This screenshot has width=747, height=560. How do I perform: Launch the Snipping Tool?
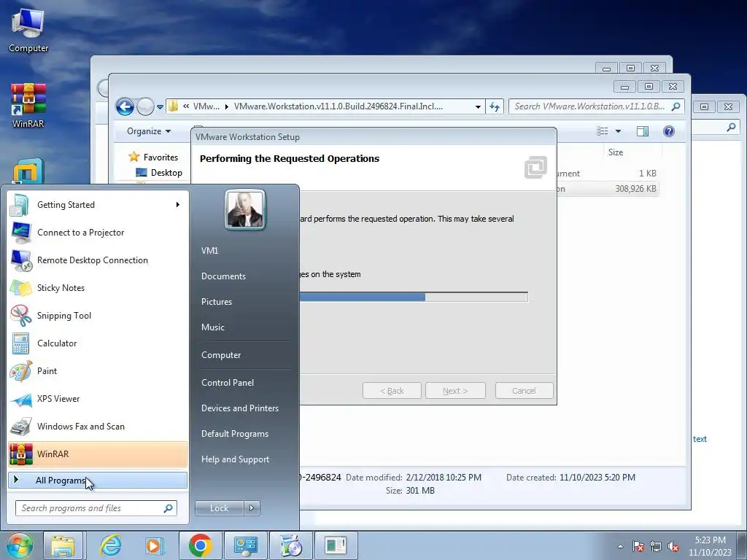98,315
